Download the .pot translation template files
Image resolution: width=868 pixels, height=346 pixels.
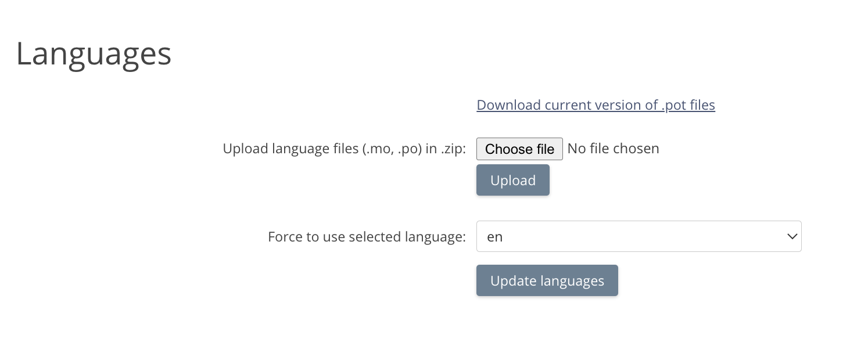coord(596,105)
